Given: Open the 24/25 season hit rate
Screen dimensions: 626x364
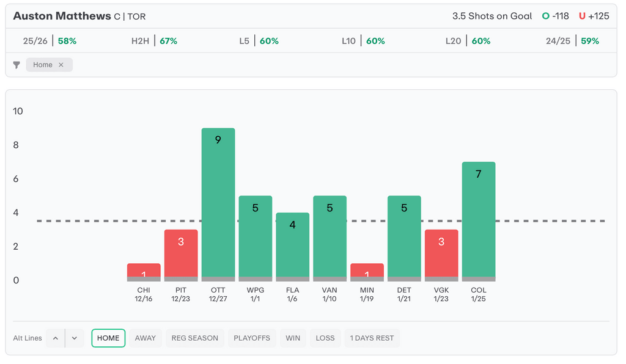Looking at the screenshot, I should (x=572, y=41).
